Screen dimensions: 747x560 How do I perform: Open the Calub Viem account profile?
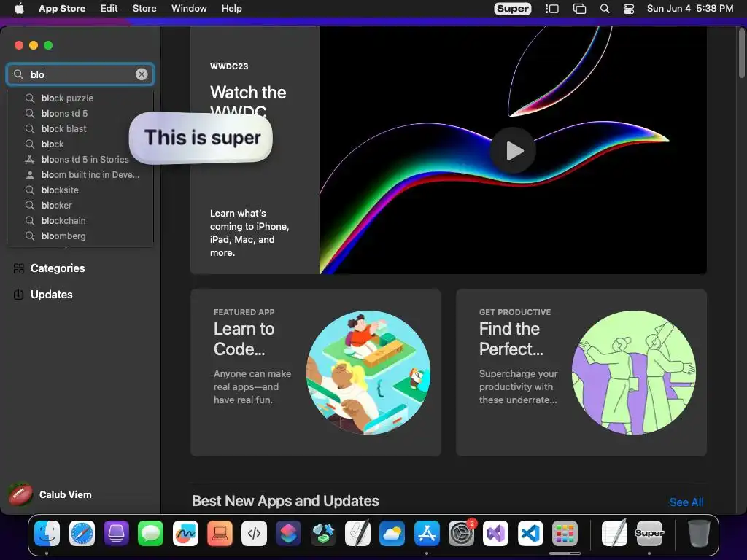[x=50, y=495]
